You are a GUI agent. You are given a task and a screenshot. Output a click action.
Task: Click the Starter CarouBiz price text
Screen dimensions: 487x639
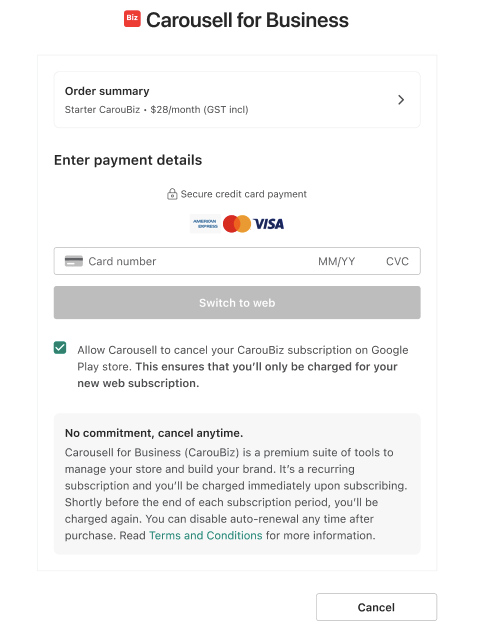coord(156,110)
